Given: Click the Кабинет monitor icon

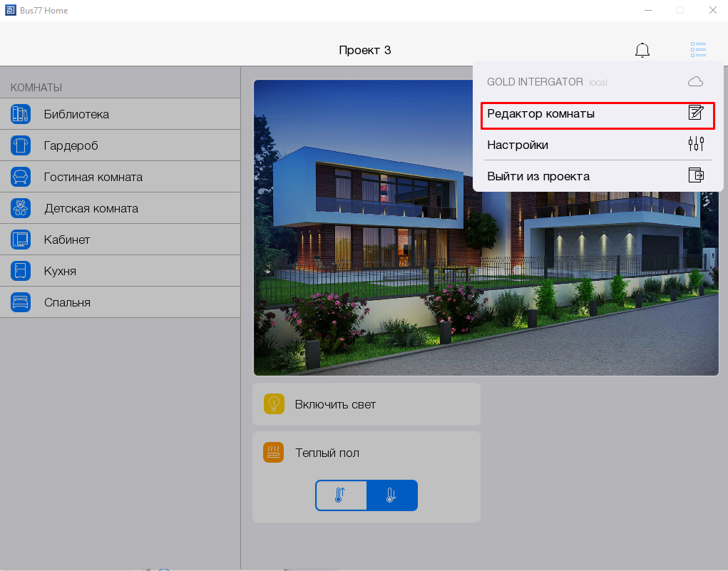Looking at the screenshot, I should coord(21,240).
